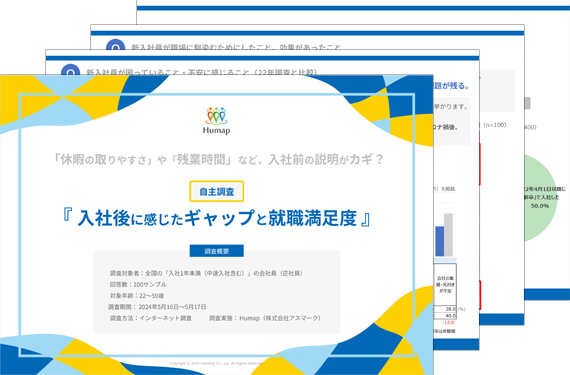
Task: Click the title 入社後に感じたギャップと就職満足度
Action: [x=217, y=218]
